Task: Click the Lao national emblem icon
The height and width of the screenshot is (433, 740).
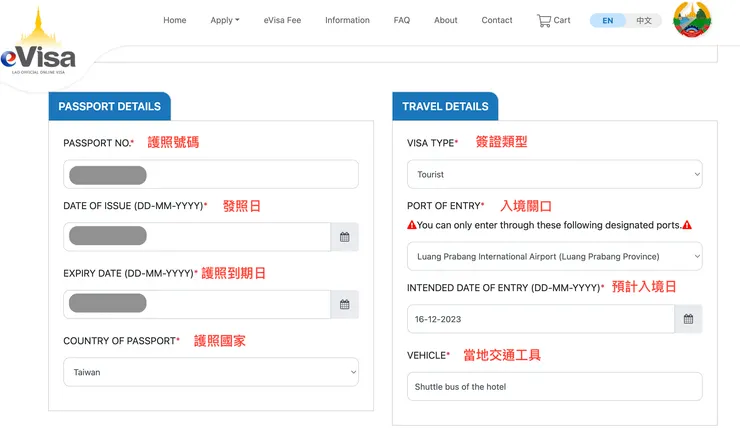Action: [x=692, y=20]
